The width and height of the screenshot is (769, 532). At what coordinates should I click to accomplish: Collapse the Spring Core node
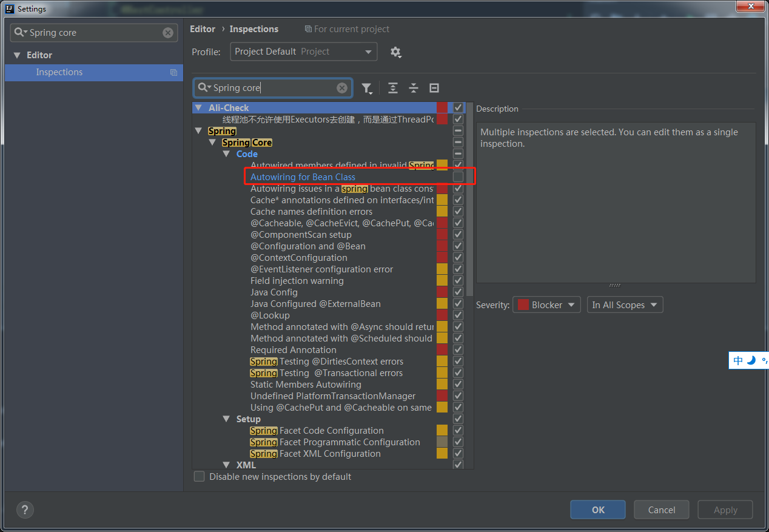212,142
